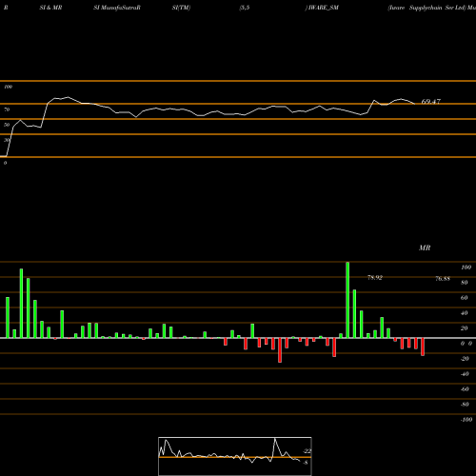Click the 76.88 value in MR chart
The width and height of the screenshot is (476, 476).
(x=443, y=279)
